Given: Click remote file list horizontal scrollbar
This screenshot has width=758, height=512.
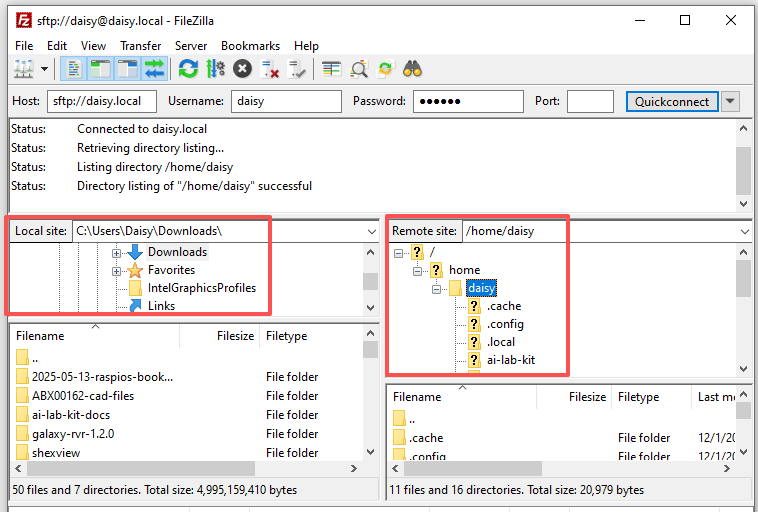Looking at the screenshot, I should pos(473,468).
